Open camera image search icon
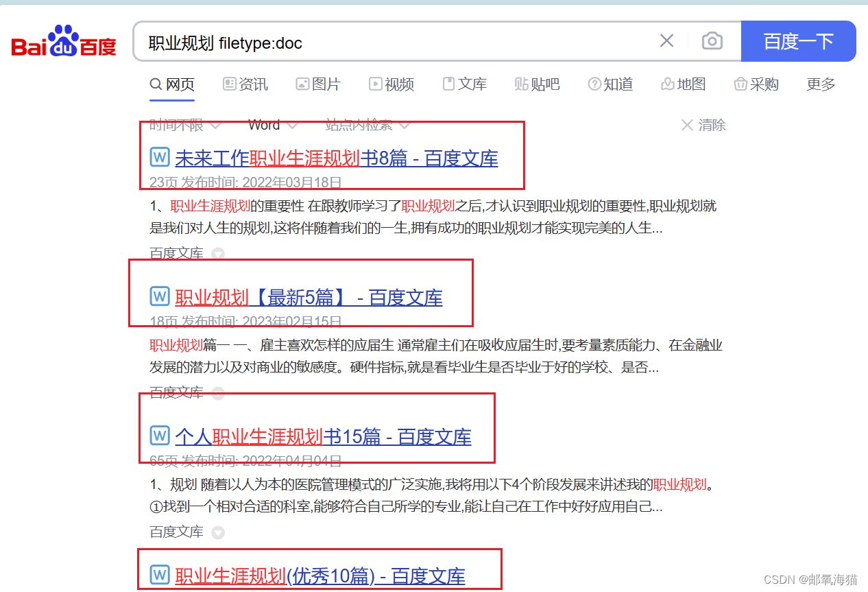Viewport: 868px width, 592px height. click(712, 41)
